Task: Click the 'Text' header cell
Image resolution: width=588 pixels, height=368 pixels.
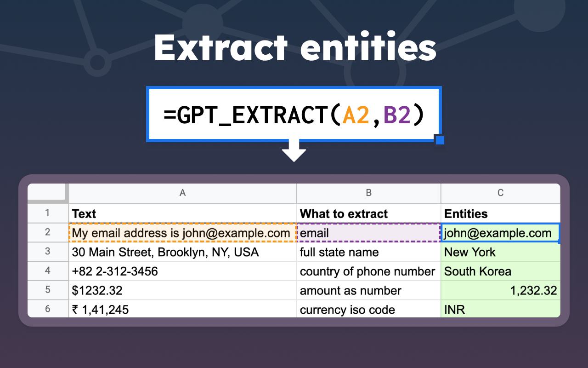Action: click(x=183, y=213)
